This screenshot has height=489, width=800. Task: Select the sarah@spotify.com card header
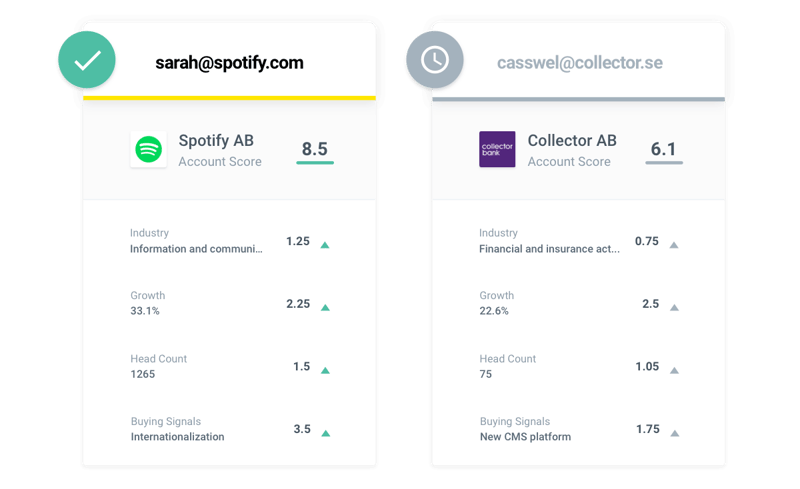(229, 63)
